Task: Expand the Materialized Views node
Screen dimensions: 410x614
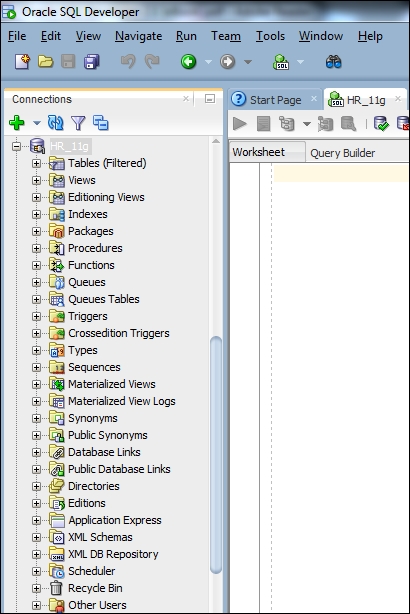Action: pyautogui.click(x=36, y=384)
